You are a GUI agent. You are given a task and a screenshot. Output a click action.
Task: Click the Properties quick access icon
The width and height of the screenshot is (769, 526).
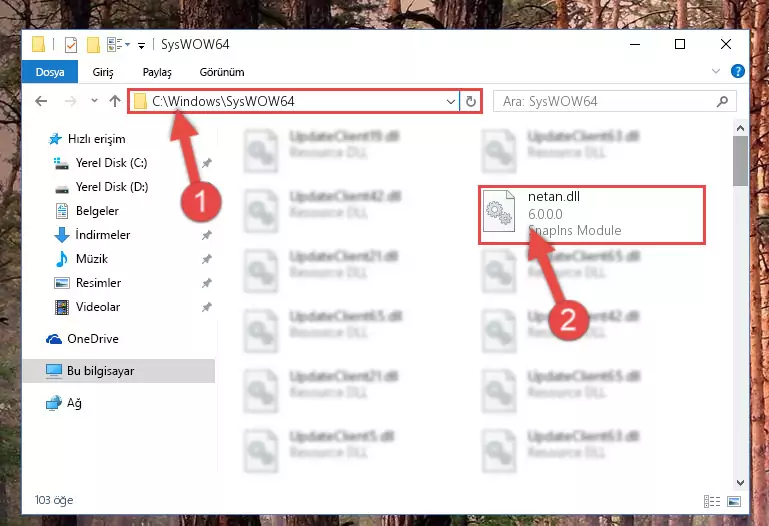pyautogui.click(x=71, y=45)
